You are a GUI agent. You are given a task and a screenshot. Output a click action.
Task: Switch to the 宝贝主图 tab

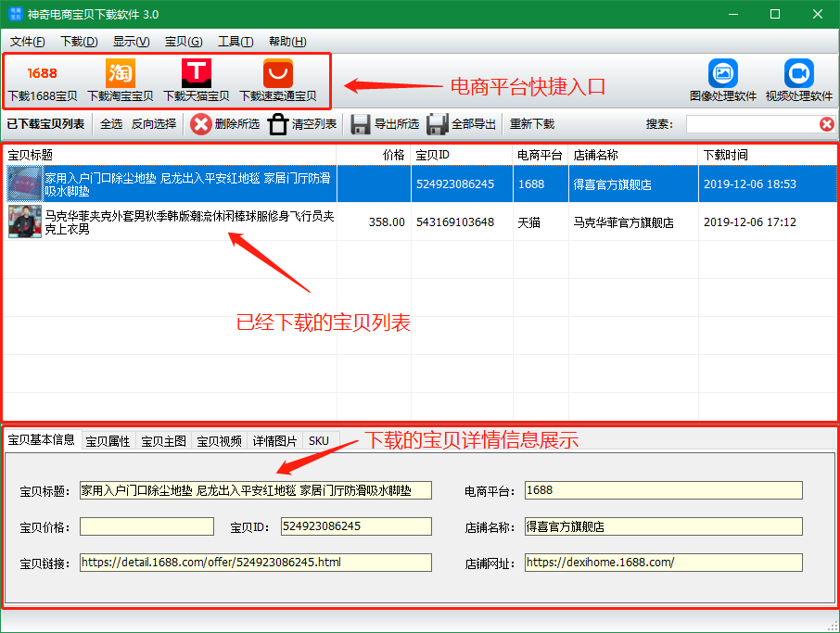164,441
